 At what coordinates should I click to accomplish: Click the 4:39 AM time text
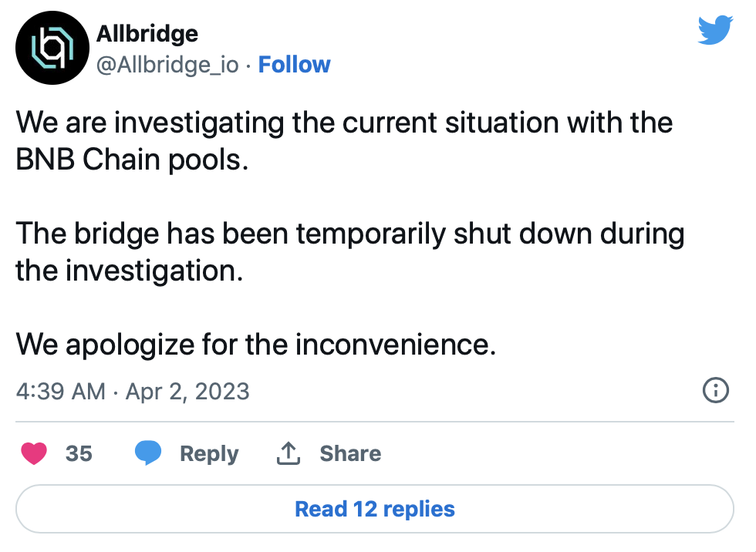pyautogui.click(x=60, y=391)
